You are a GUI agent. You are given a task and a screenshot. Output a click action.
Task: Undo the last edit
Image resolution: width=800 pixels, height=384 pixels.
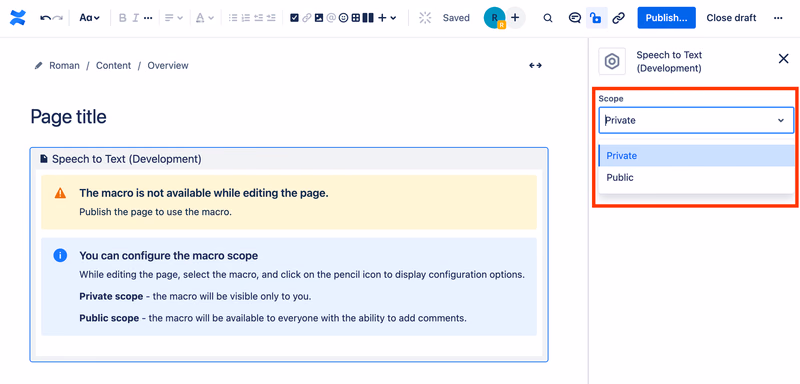(45, 18)
